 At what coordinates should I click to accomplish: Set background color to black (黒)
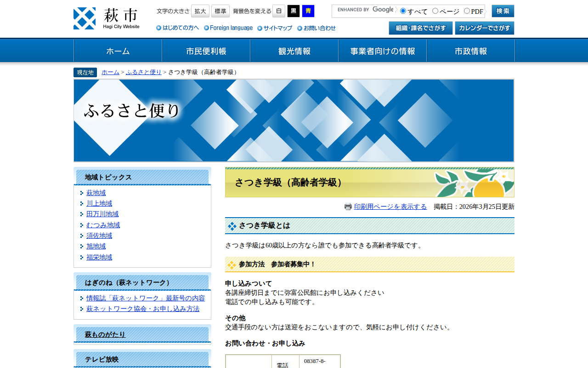click(294, 11)
